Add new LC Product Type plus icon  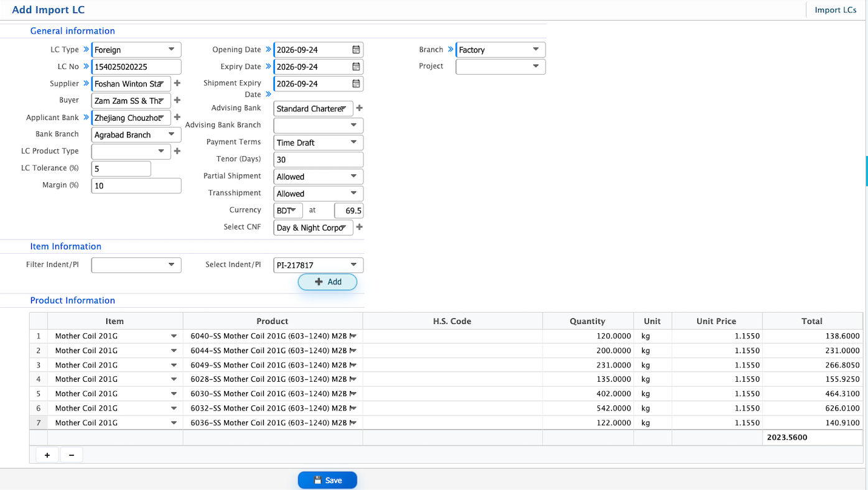tap(177, 151)
